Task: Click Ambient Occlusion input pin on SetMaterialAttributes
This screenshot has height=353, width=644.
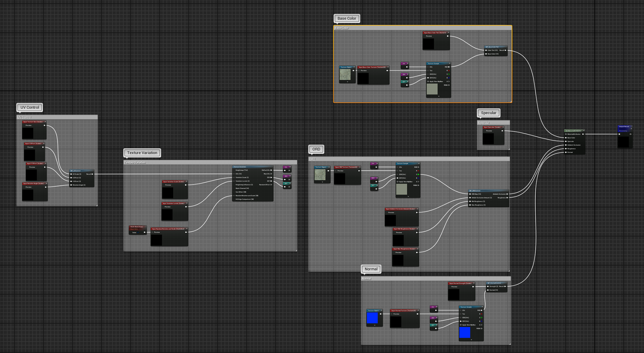Action: tap(566, 145)
